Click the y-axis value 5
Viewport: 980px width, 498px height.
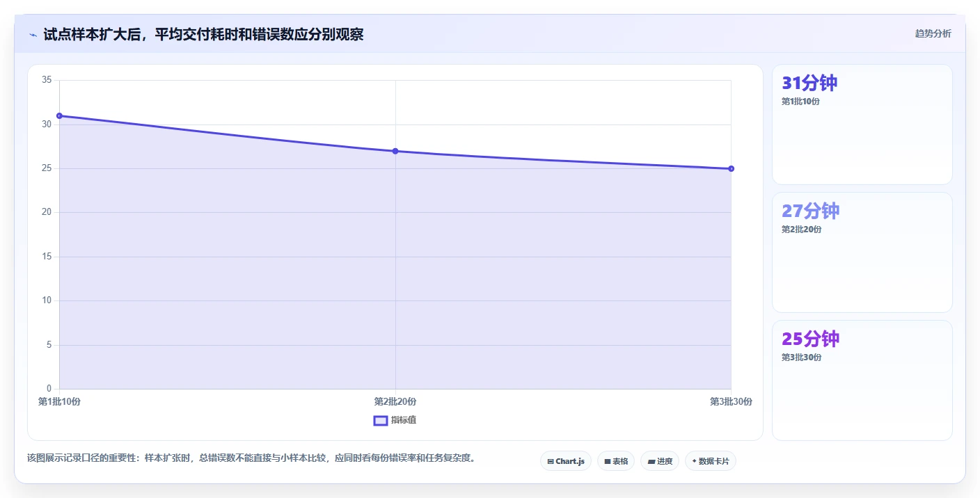point(49,345)
